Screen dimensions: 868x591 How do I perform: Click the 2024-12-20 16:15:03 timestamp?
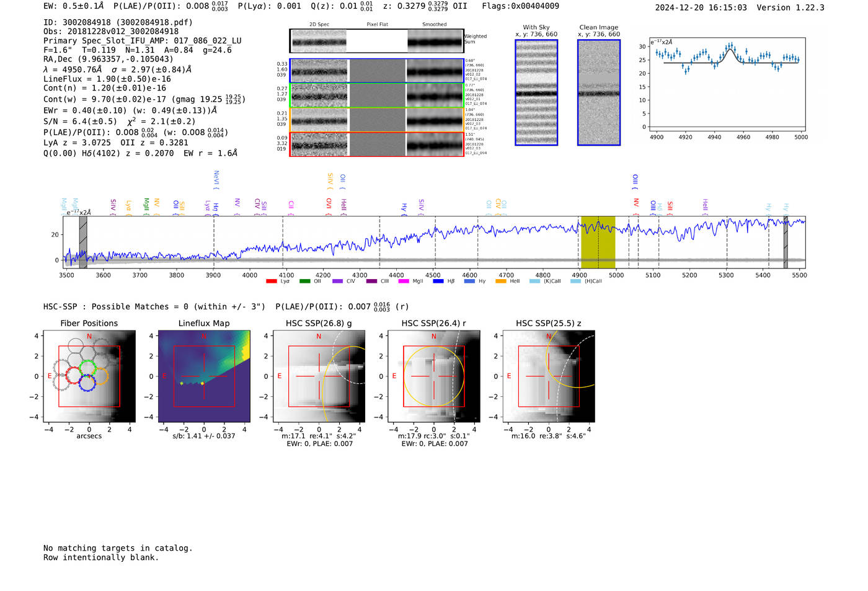point(701,7)
